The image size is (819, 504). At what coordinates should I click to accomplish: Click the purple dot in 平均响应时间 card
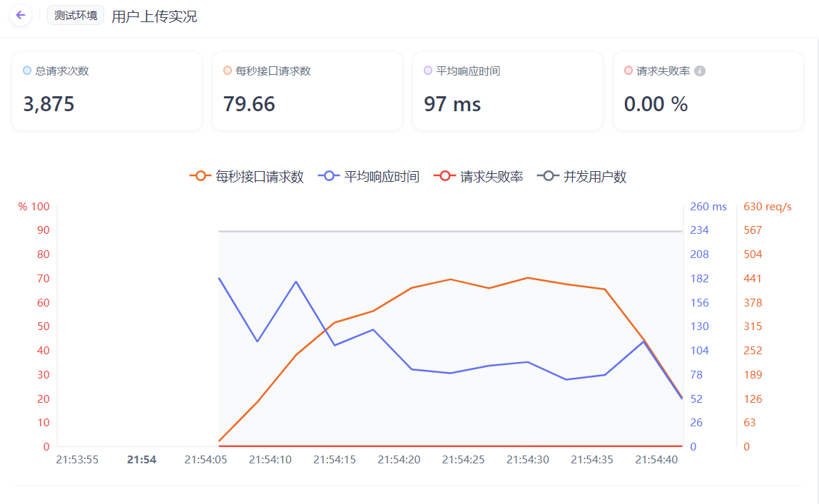pos(428,71)
